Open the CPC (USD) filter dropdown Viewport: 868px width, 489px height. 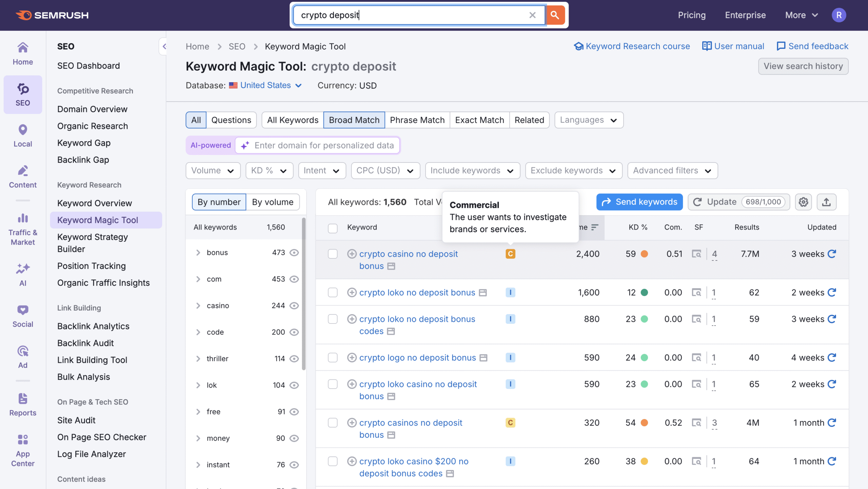click(386, 171)
